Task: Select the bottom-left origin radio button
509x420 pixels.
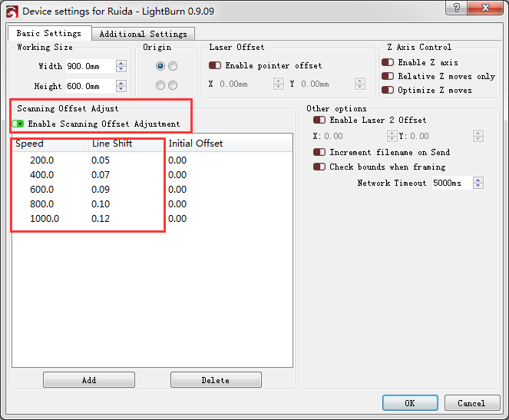Action: point(160,85)
